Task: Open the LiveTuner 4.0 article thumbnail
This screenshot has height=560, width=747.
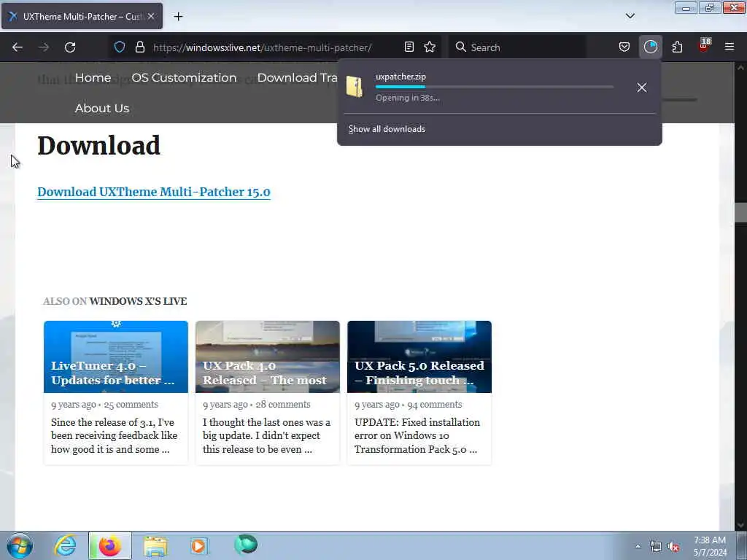Action: (116, 357)
